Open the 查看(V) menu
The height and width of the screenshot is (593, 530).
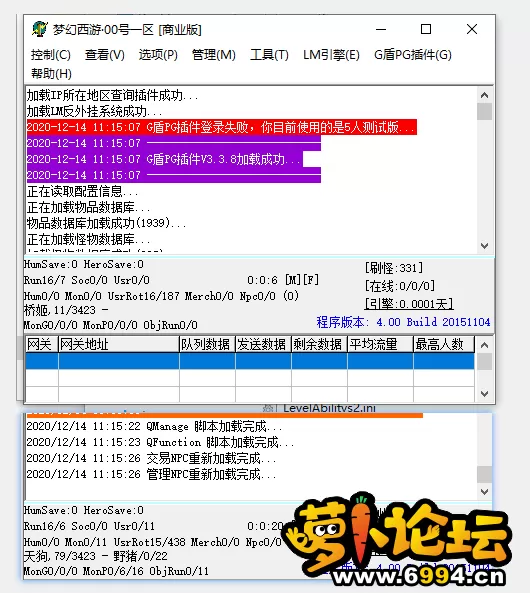pyautogui.click(x=105, y=55)
